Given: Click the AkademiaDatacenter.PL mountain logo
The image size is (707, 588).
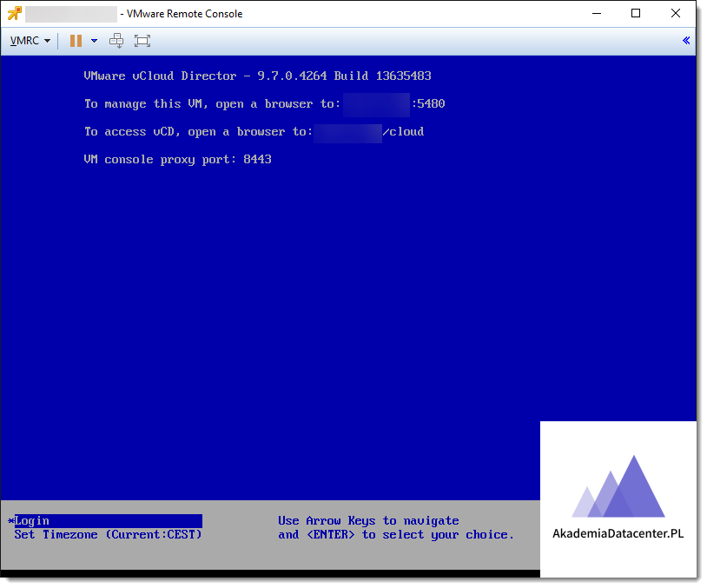Looking at the screenshot, I should pyautogui.click(x=618, y=487).
